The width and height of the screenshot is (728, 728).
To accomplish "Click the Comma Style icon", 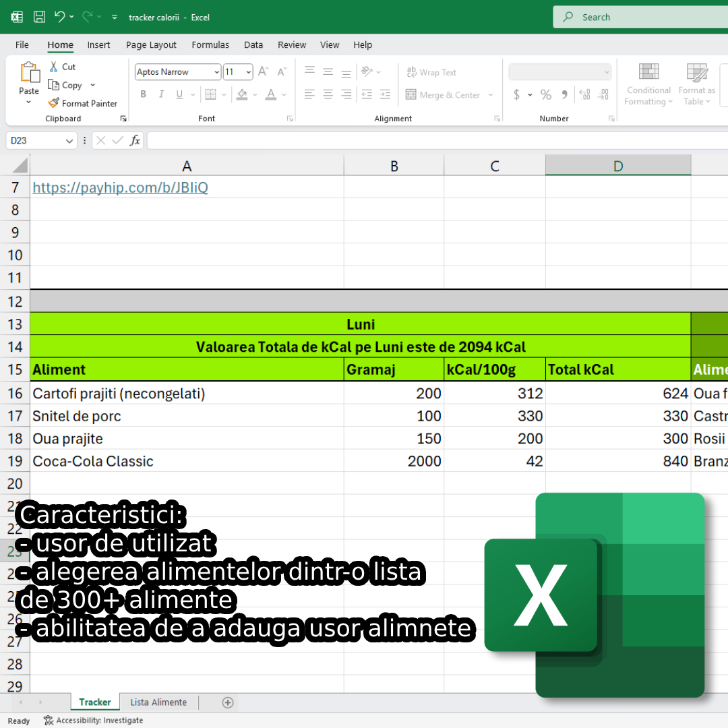I will (x=565, y=95).
